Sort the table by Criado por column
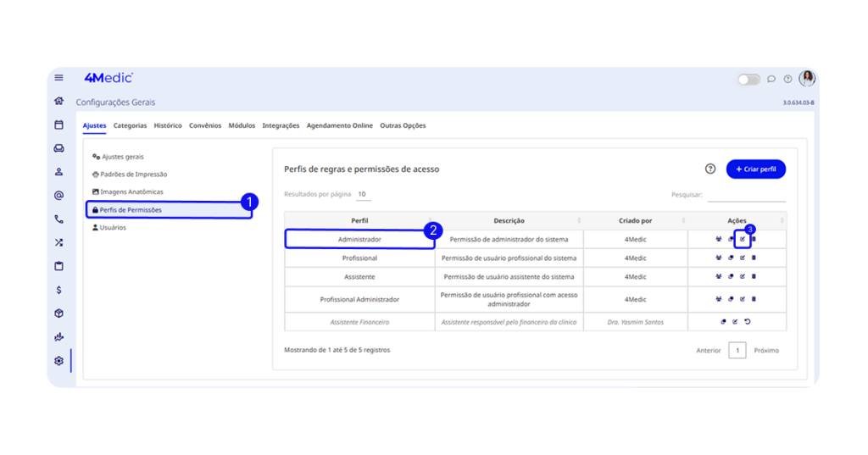The height and width of the screenshot is (455, 868). 635,220
